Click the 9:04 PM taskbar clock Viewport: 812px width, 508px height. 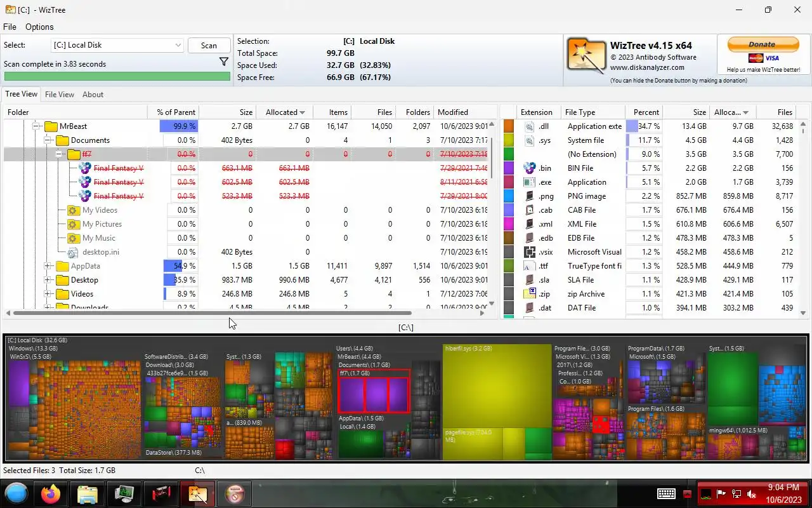point(783,488)
